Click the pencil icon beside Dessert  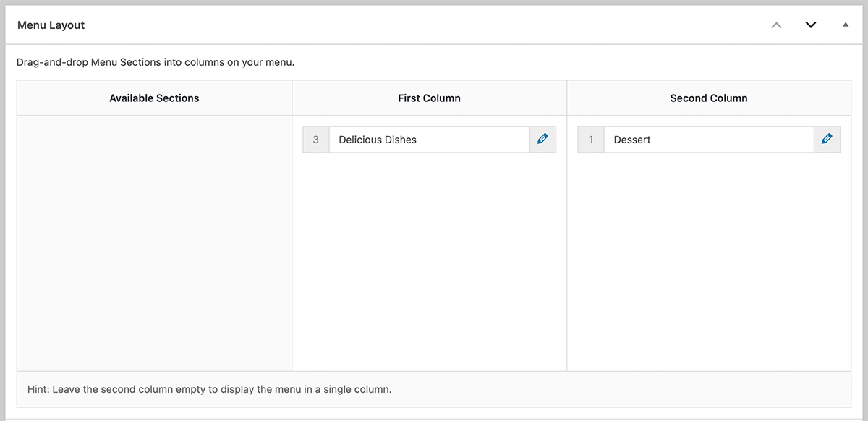827,140
